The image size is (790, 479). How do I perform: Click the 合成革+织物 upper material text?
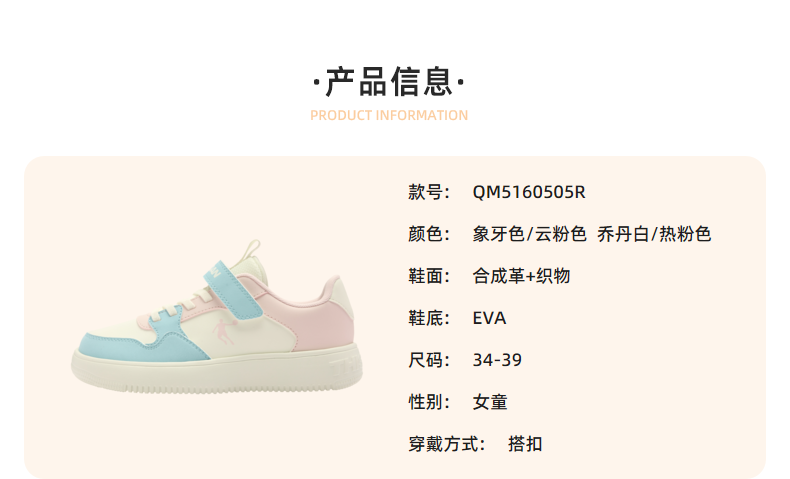click(521, 276)
